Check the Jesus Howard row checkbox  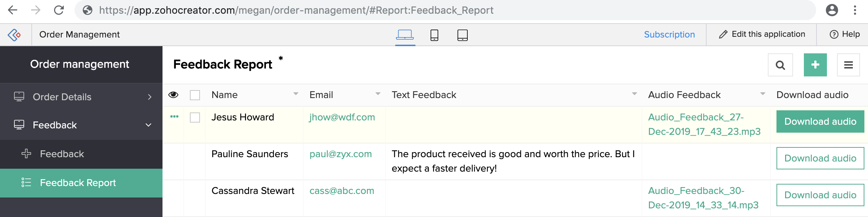[195, 118]
